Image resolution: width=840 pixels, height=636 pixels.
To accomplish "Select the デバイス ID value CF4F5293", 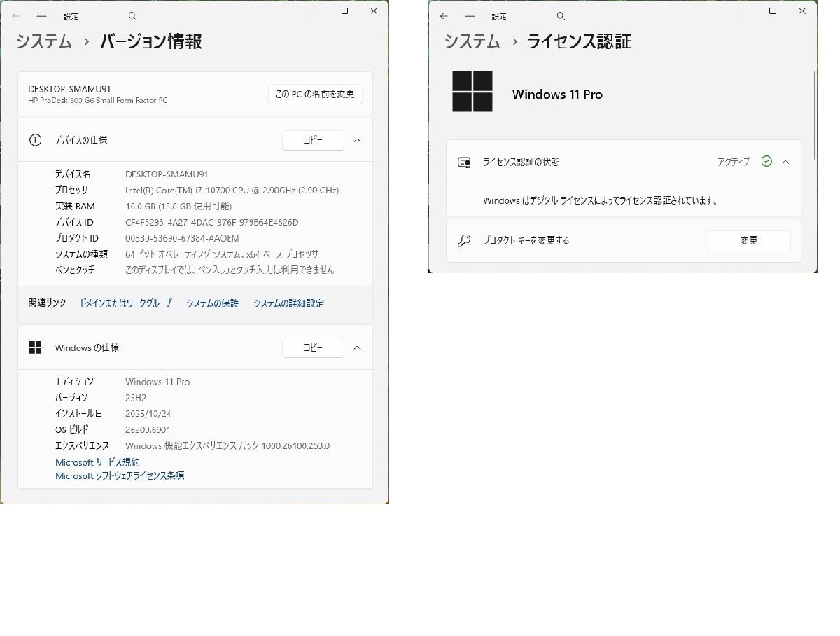I will pos(212,222).
